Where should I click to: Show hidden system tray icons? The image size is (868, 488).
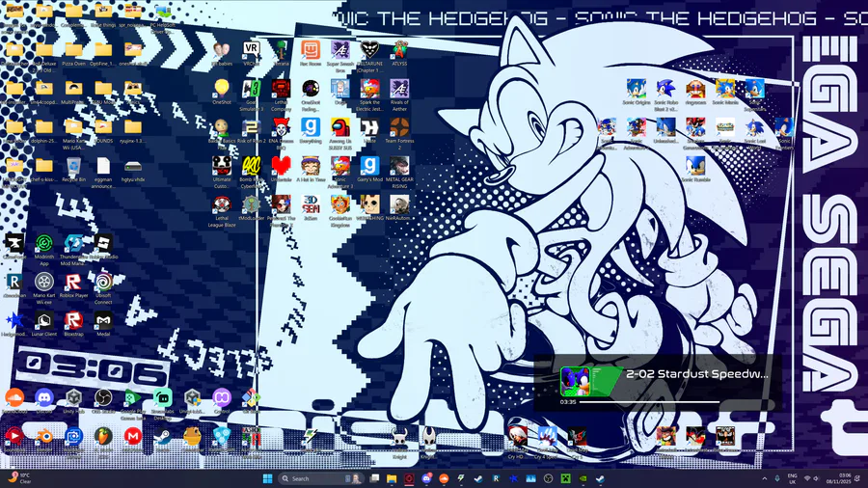(x=765, y=478)
